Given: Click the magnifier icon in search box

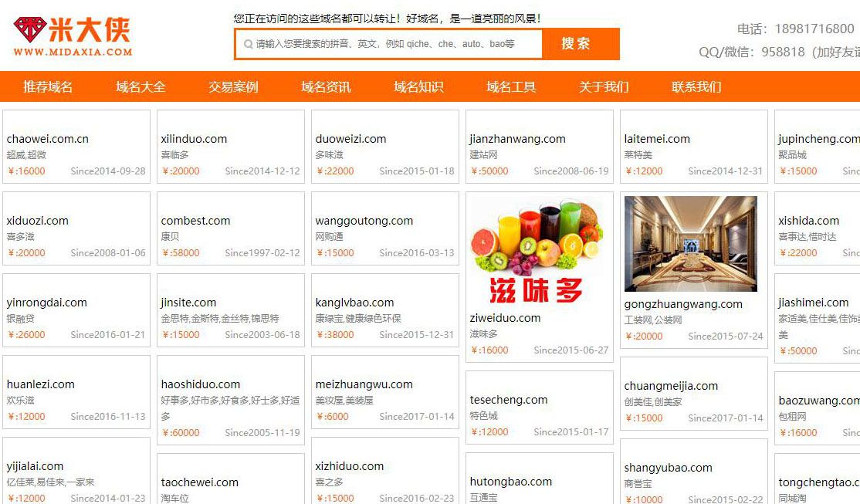Looking at the screenshot, I should click(248, 44).
